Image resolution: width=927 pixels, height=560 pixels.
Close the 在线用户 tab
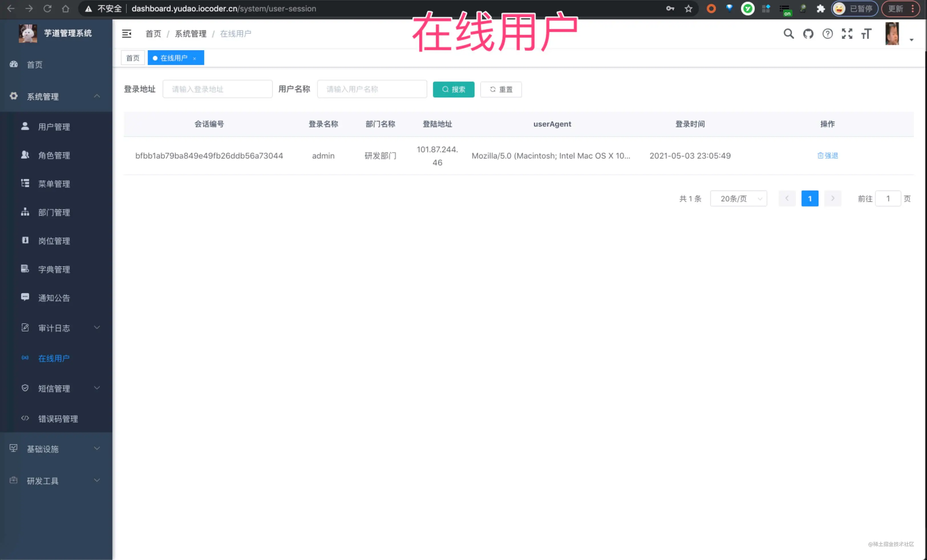(x=195, y=58)
